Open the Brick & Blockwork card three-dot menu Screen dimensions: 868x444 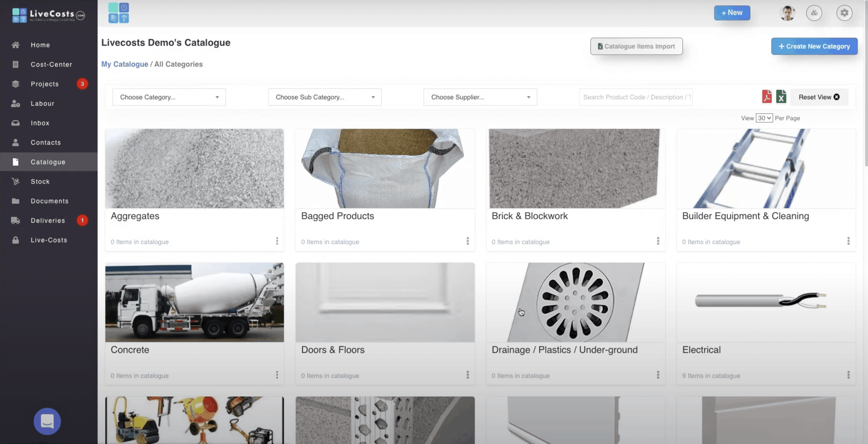(658, 241)
